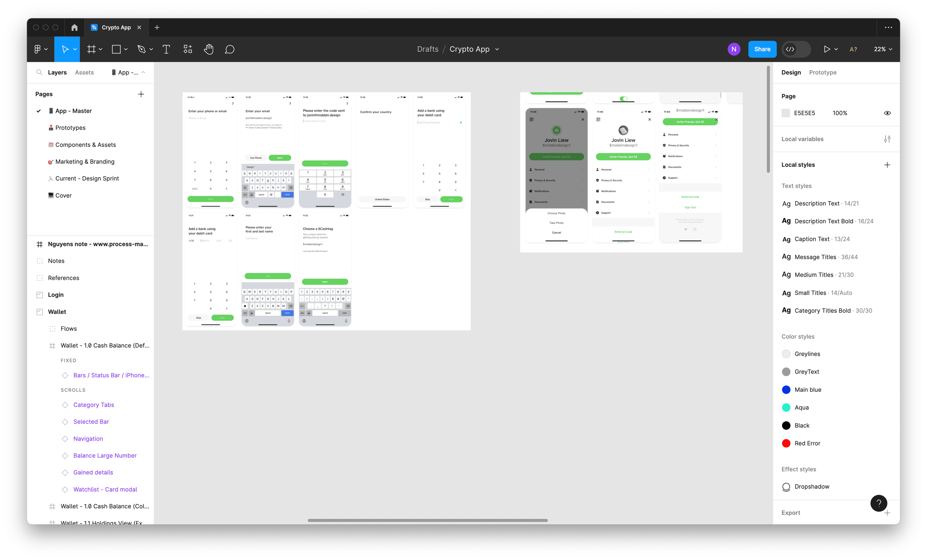Viewport: 927px width, 560px height.
Task: Open the help question mark button
Action: coord(879,503)
